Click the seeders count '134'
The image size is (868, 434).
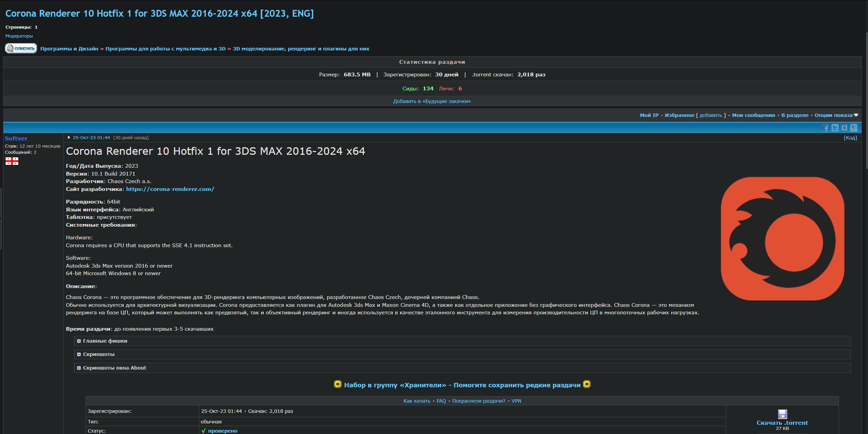(x=428, y=89)
